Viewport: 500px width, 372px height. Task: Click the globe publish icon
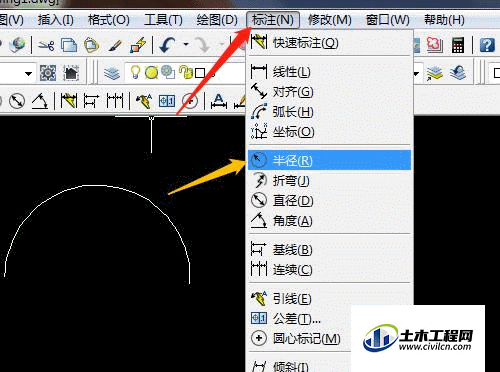coord(17,45)
